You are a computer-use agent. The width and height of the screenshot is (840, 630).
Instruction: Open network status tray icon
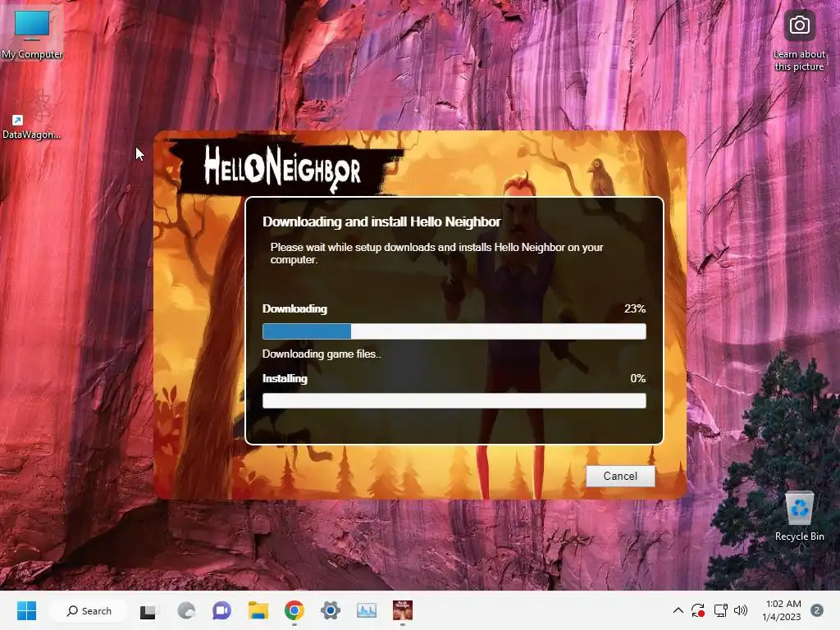(x=720, y=610)
